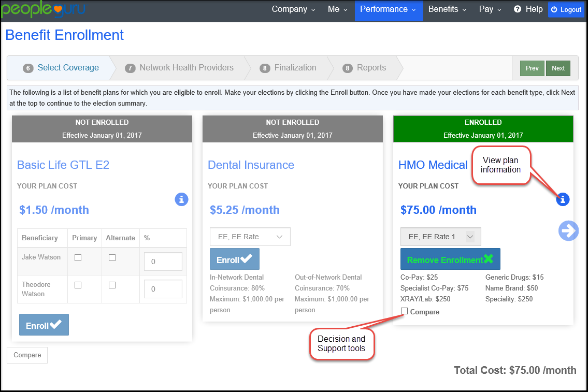Viewport: 588px width, 392px height.
Task: Click the HMO Medical plan information icon
Action: coord(563,199)
